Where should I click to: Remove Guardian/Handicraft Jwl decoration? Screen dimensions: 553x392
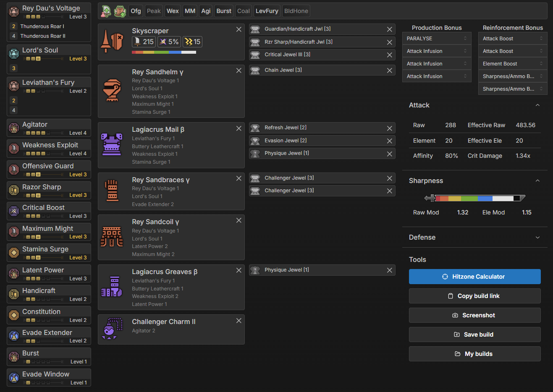point(390,29)
